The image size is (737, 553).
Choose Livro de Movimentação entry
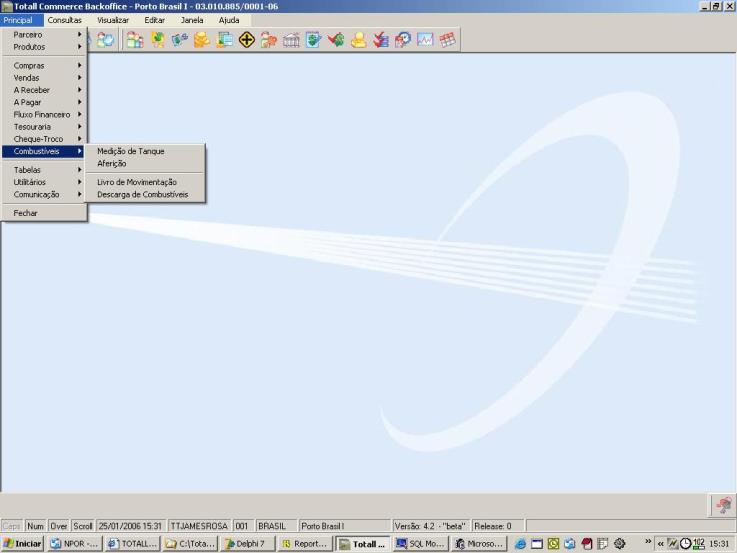click(x=145, y=182)
